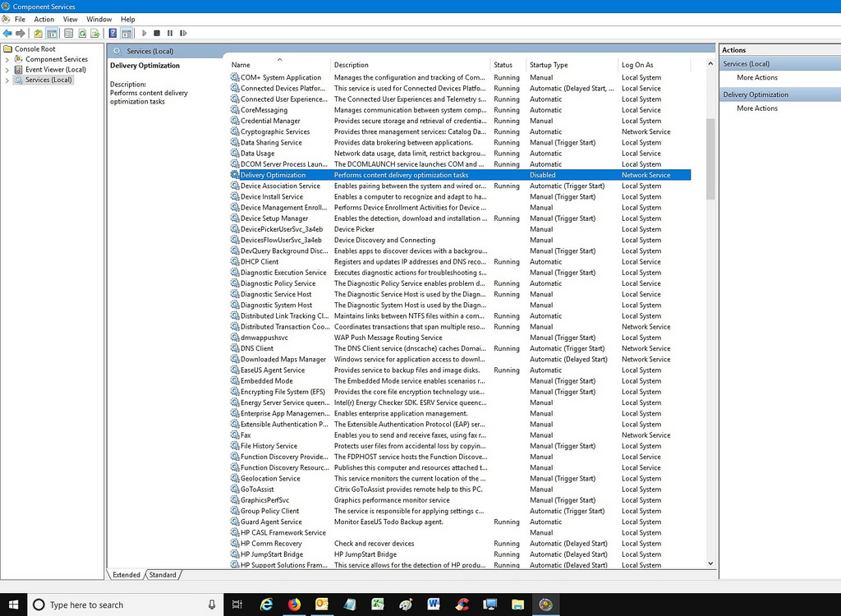Screen dimensions: 841x616
Task: Open the File menu
Action: [x=20, y=19]
